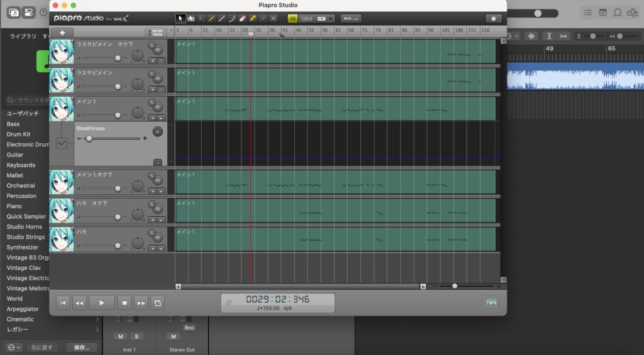Solo the メイン1 track
644x355 pixels.
[x=151, y=102]
